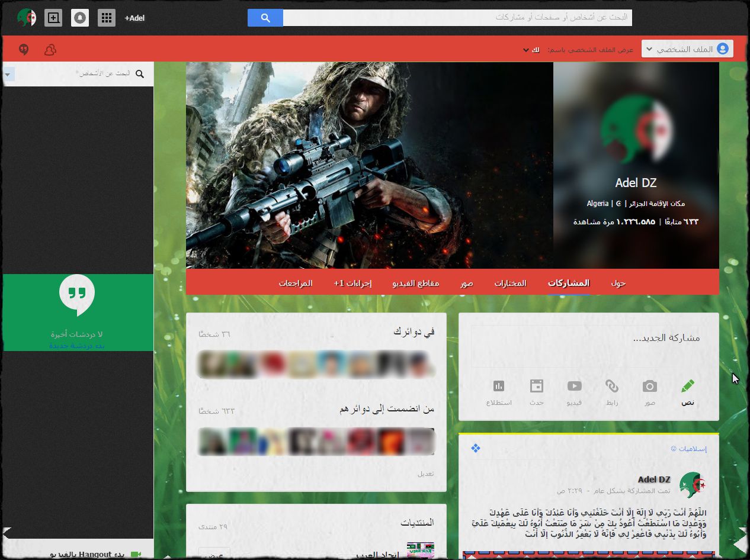Viewport: 750px width, 560px height.
Task: Select the calendar حدث event icon
Action: (x=537, y=386)
